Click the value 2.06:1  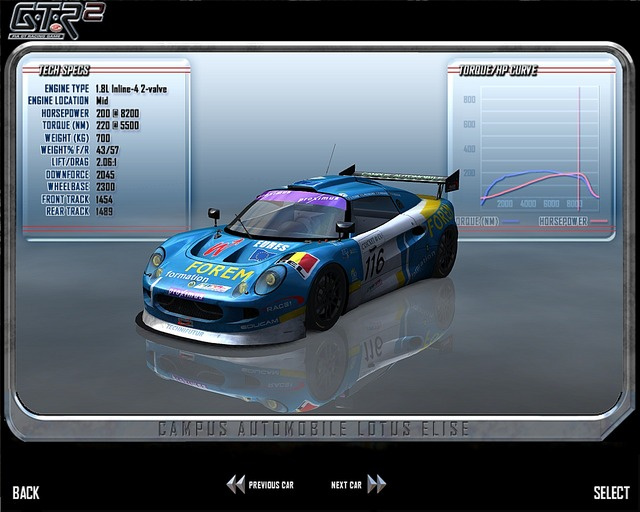[x=106, y=162]
